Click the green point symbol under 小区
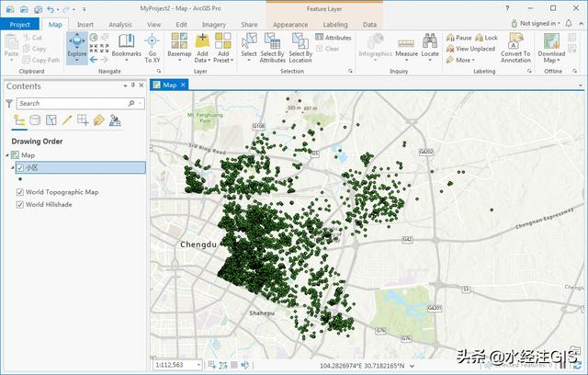Screen dimensions: 588x375 pyautogui.click(x=20, y=179)
